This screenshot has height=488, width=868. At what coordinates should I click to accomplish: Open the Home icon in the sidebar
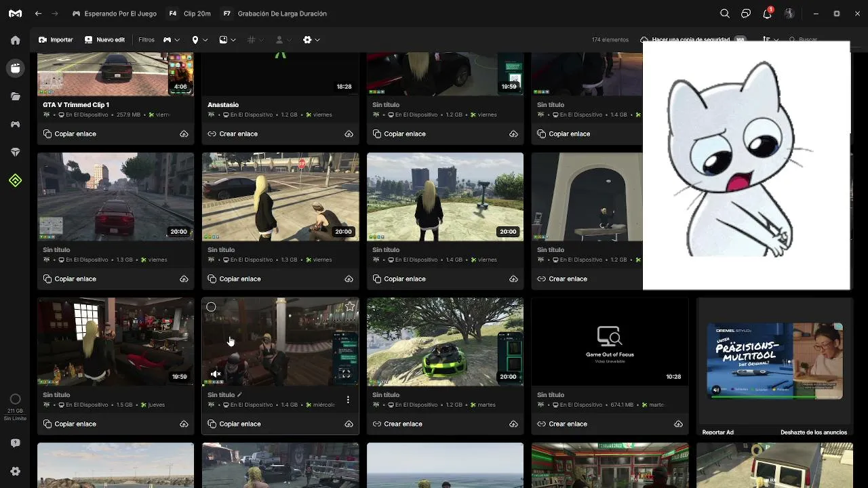click(x=15, y=40)
